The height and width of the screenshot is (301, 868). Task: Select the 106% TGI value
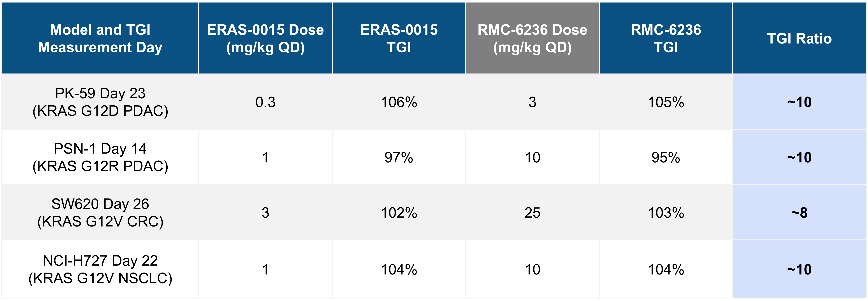[399, 102]
